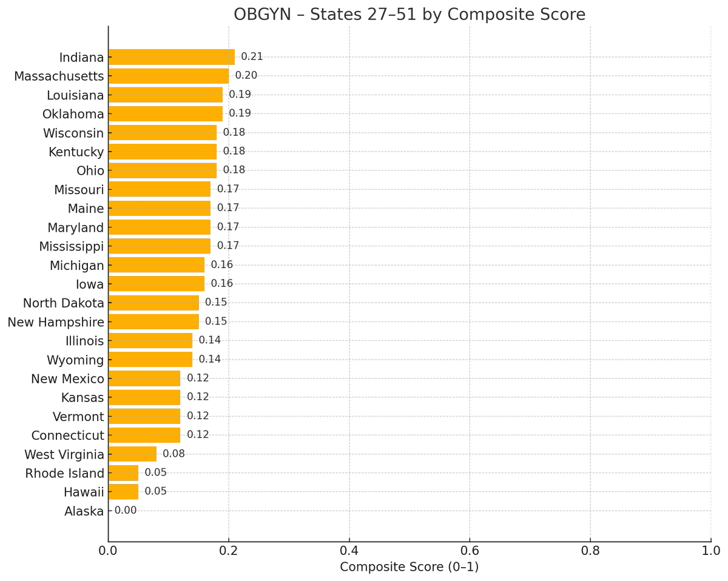
Task: Select the 'North Dakota' state label
Action: [x=64, y=303]
